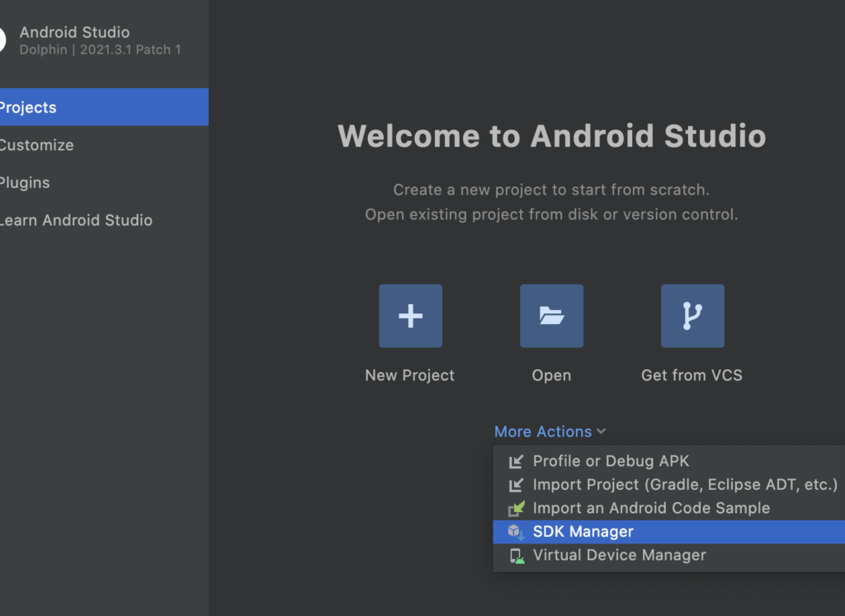
Task: Select Import an Android Code Sample
Action: pos(668,508)
